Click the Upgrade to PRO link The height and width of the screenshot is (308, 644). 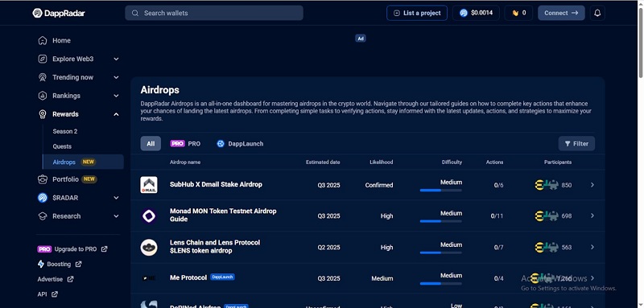tap(72, 249)
